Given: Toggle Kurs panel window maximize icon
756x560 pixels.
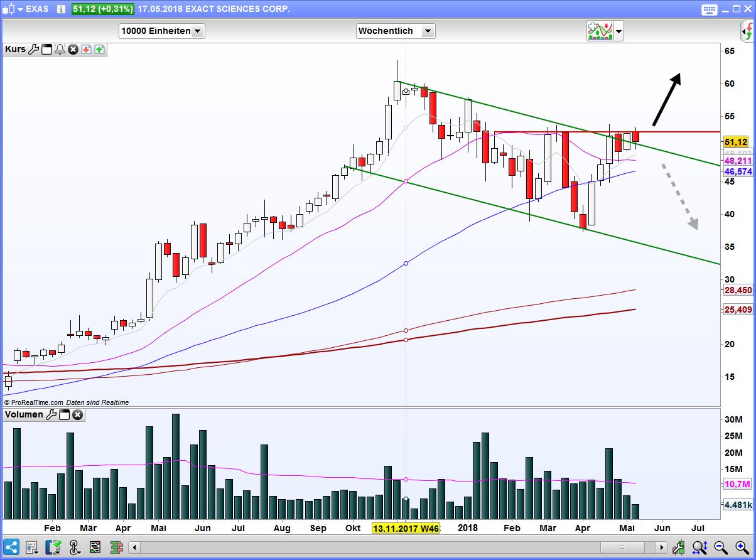Looking at the screenshot, I should coord(46,49).
